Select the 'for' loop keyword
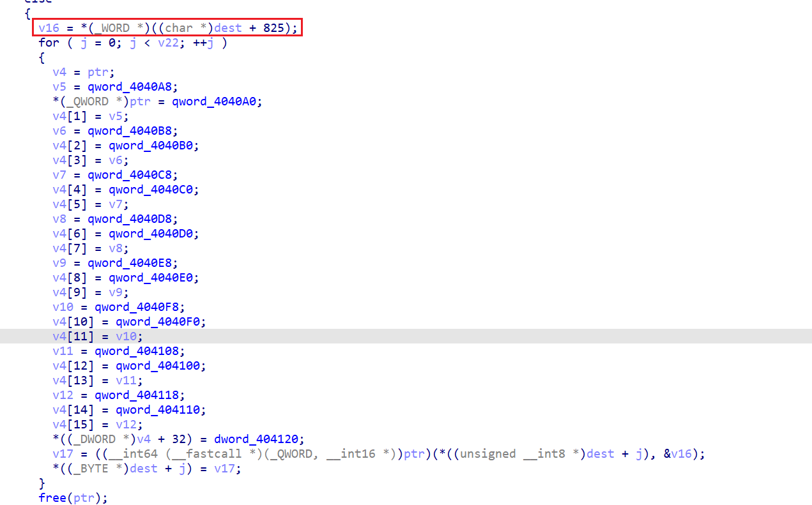Screen dimensions: 812x505 click(x=49, y=43)
